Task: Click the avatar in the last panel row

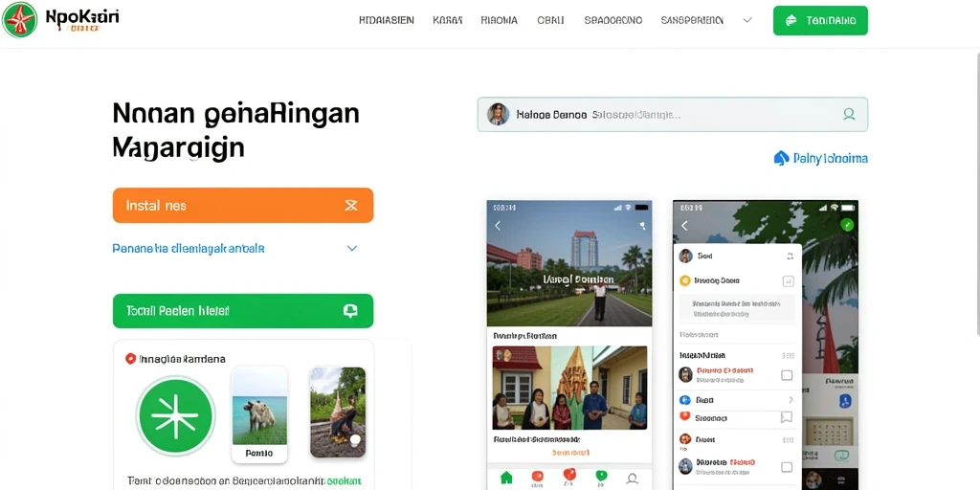Action: click(685, 466)
